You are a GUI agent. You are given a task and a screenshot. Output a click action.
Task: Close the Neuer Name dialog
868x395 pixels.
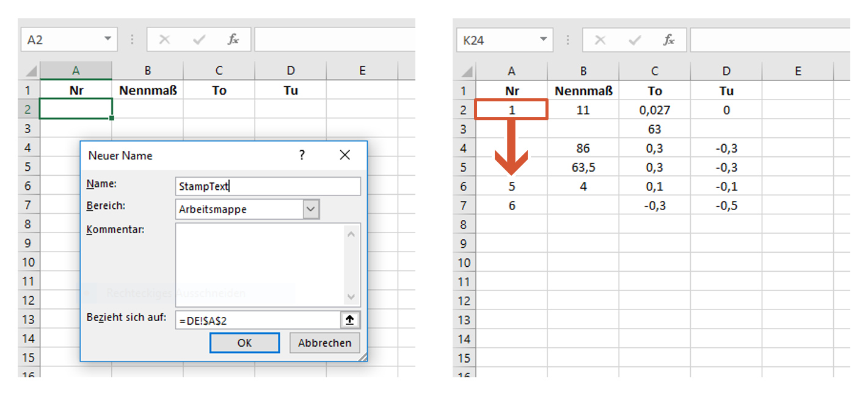(345, 155)
